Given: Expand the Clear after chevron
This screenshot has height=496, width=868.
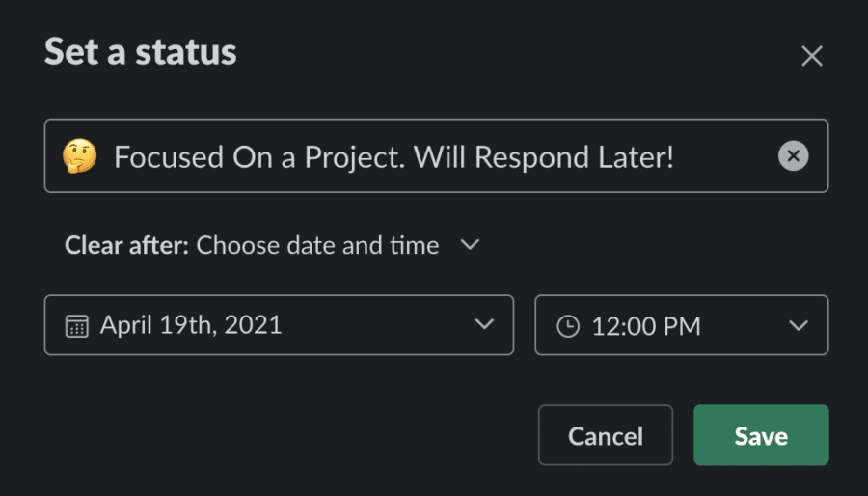Looking at the screenshot, I should 470,245.
